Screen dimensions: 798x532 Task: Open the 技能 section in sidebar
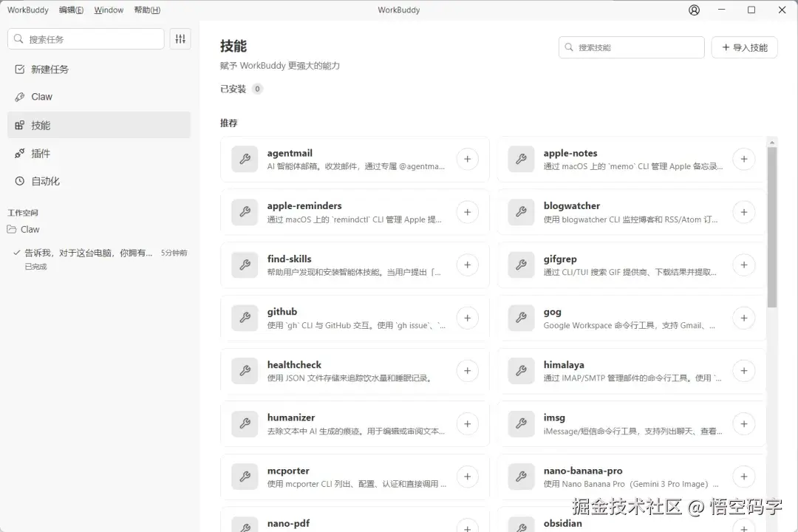point(41,125)
